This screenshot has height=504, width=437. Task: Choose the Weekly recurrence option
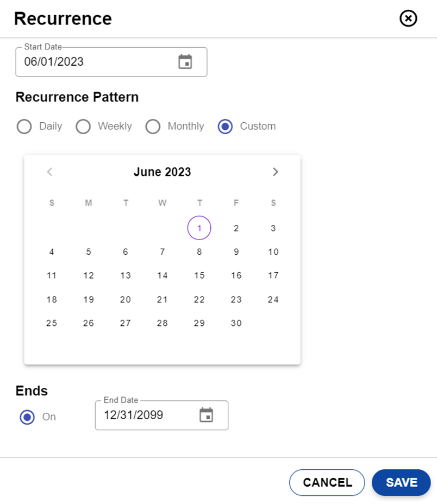coord(83,127)
